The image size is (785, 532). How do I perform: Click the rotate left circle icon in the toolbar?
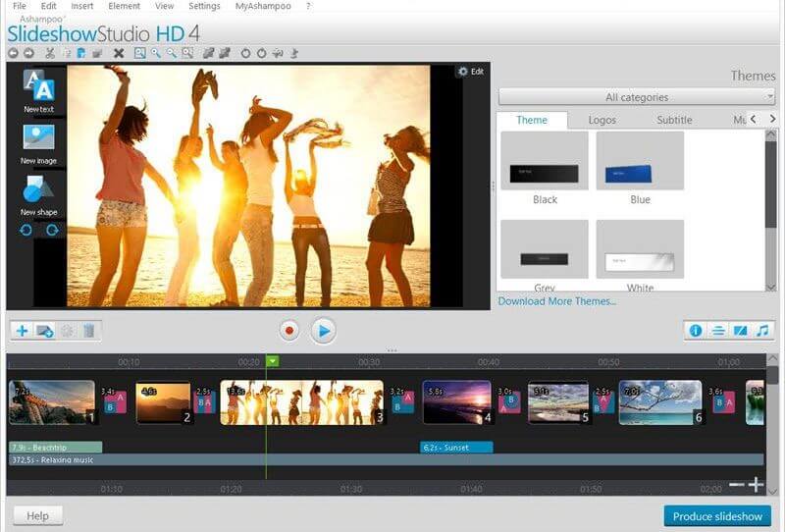(x=245, y=53)
